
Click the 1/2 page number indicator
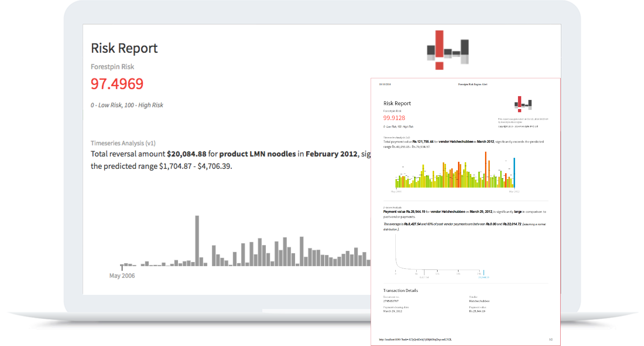point(551,340)
